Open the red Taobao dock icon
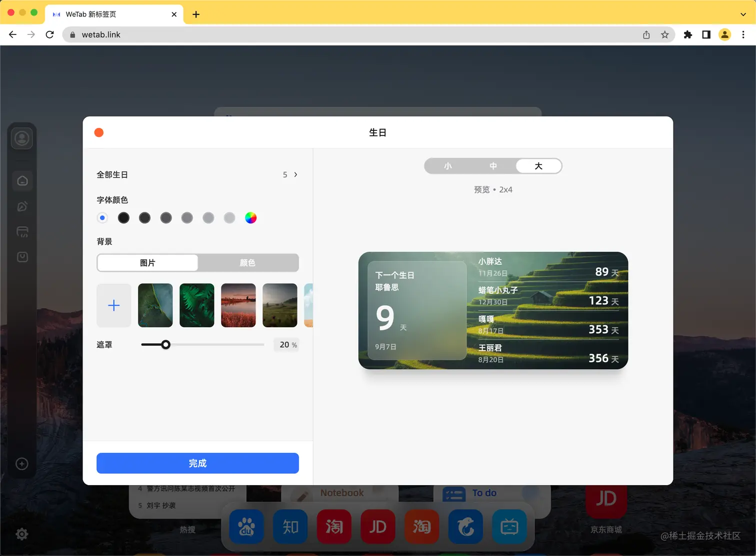756x556 pixels. click(334, 527)
